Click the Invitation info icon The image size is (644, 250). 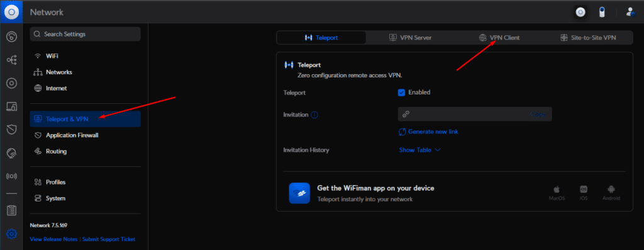pos(314,115)
